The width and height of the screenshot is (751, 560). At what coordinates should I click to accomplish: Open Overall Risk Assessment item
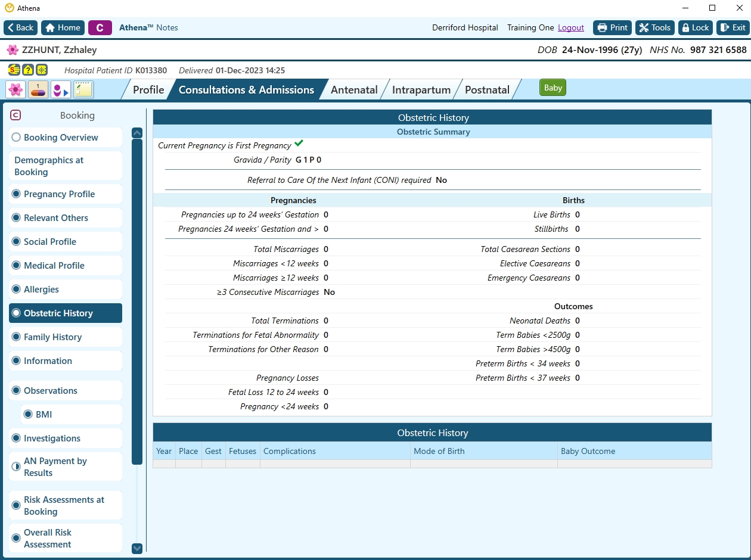pos(66,539)
